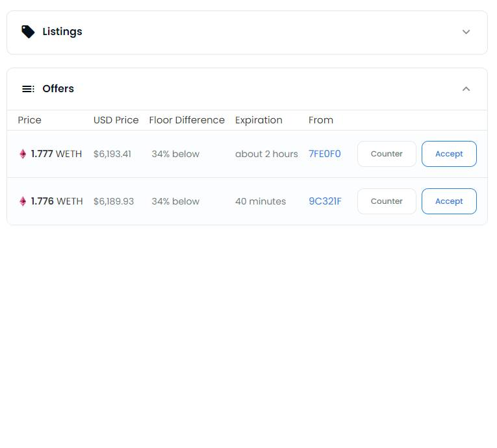Click the Listings heading
497x448 pixels.
click(x=62, y=32)
